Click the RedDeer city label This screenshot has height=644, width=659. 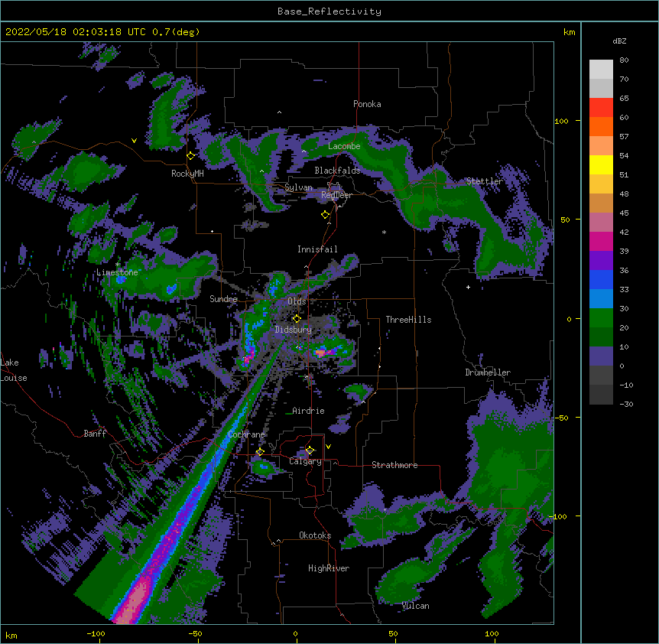coord(336,195)
